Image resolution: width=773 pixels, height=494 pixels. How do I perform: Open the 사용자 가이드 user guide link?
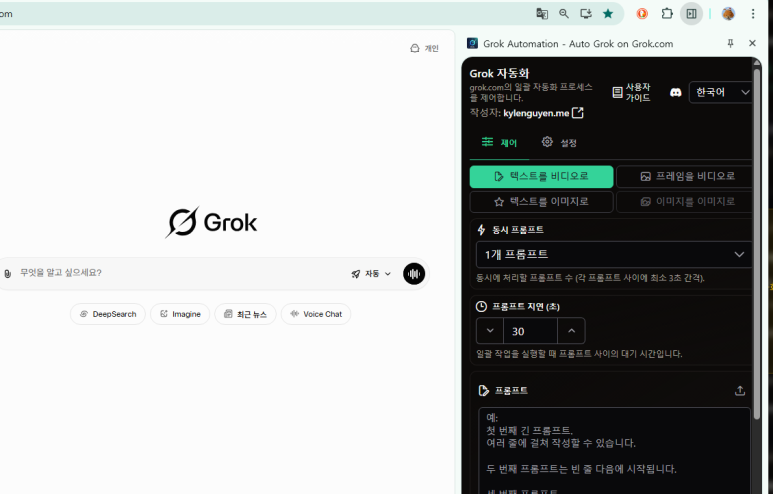click(x=632, y=92)
